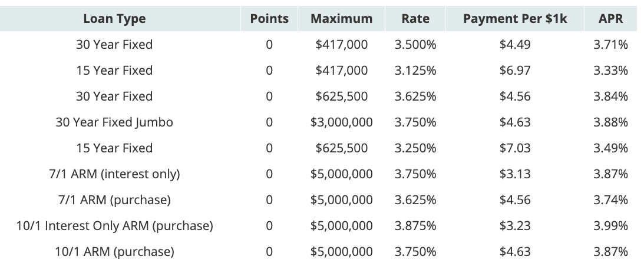The height and width of the screenshot is (273, 644).
Task: Select the 3.125% rate cell
Action: click(415, 70)
